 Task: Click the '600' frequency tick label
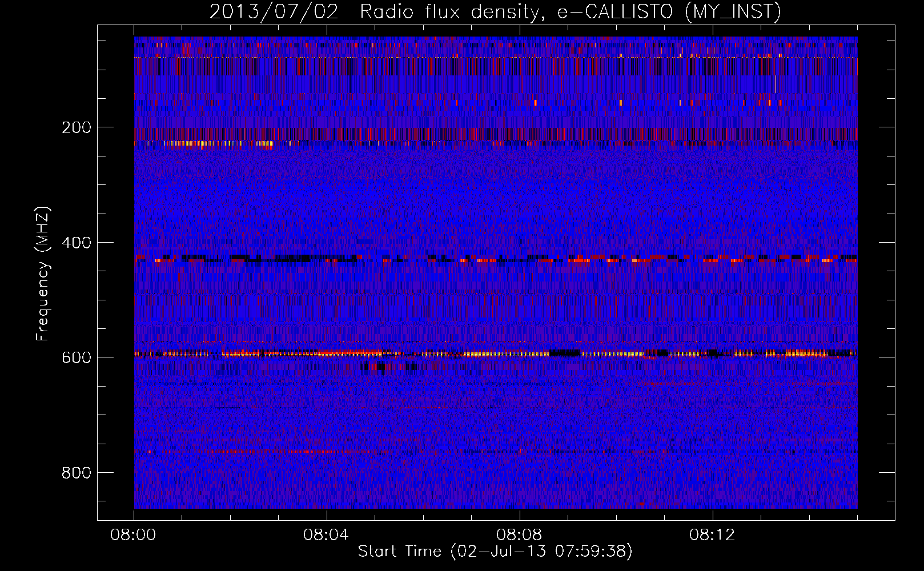pos(77,357)
